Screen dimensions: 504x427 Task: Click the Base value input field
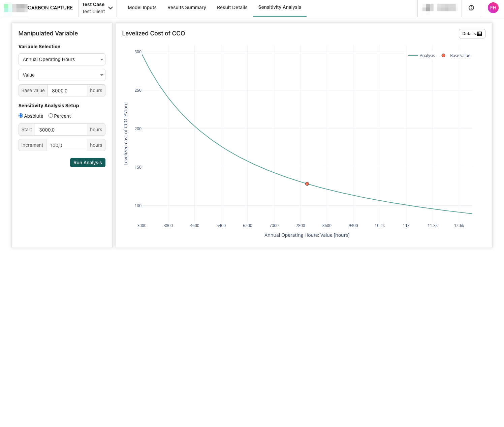pyautogui.click(x=67, y=91)
